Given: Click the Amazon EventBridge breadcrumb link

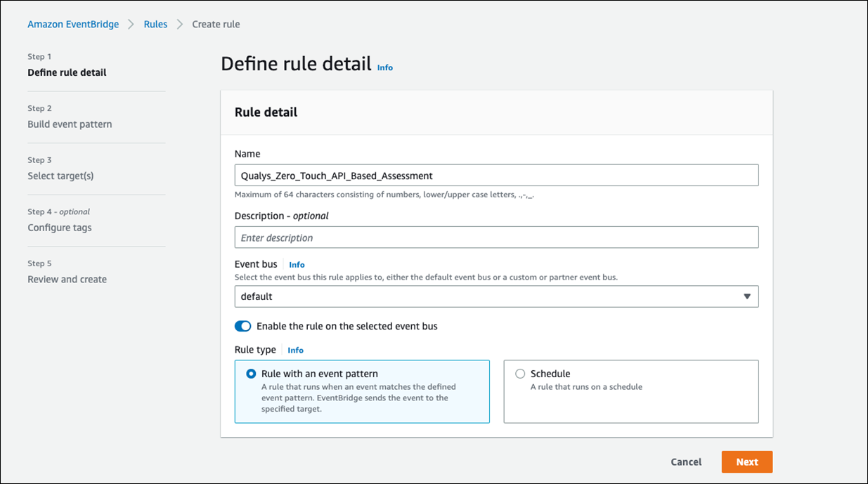Looking at the screenshot, I should (73, 24).
